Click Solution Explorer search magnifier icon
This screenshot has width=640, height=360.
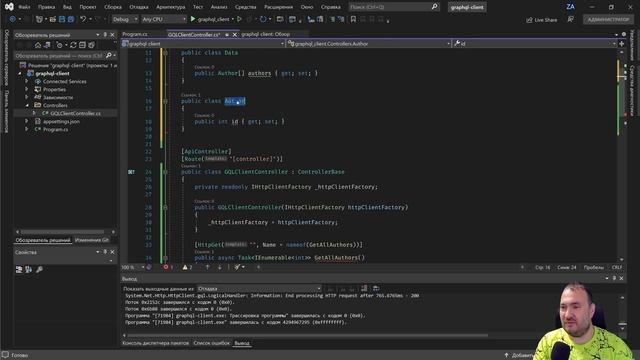[x=109, y=56]
